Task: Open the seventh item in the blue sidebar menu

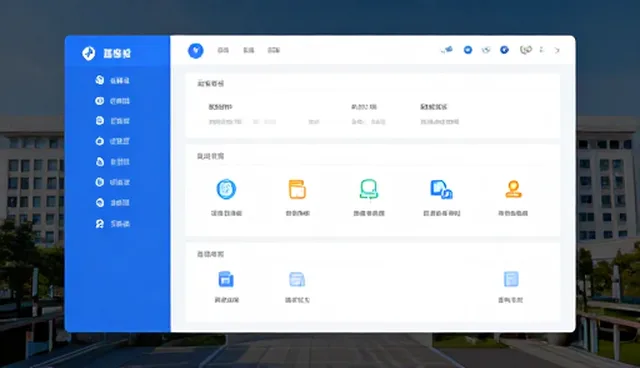Action: [x=112, y=202]
